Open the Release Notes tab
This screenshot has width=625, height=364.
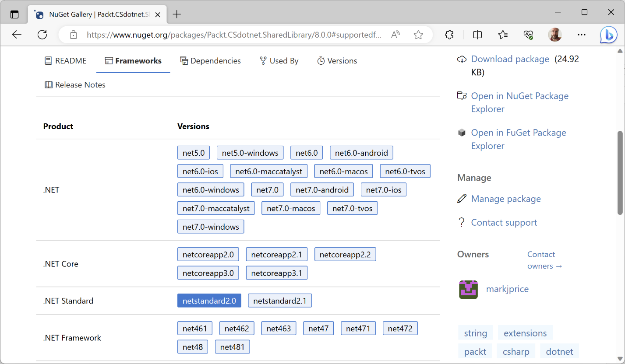(x=75, y=85)
